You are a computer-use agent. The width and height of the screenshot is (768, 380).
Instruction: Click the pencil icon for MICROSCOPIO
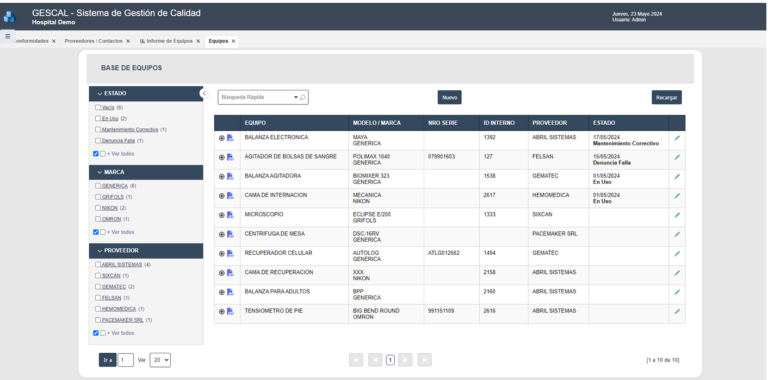pyautogui.click(x=677, y=215)
